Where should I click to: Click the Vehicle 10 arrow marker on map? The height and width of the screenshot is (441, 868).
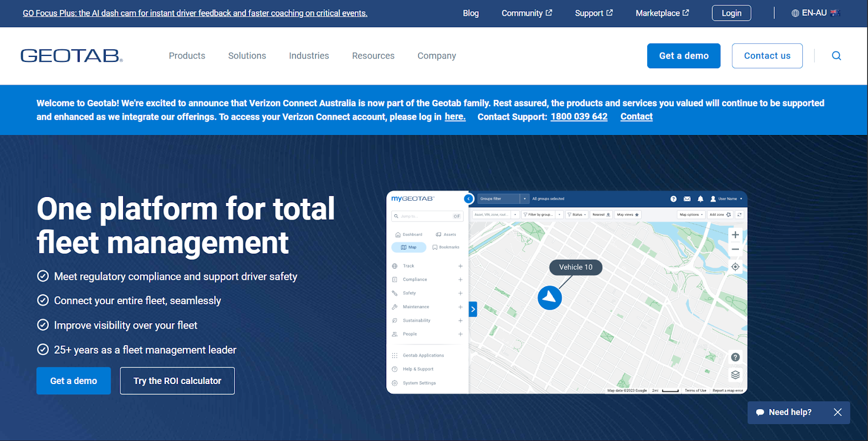pos(550,298)
